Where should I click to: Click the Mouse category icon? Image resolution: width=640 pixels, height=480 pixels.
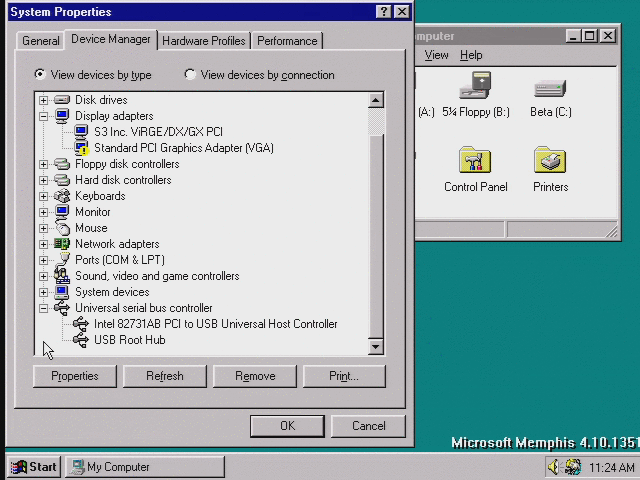coord(62,228)
